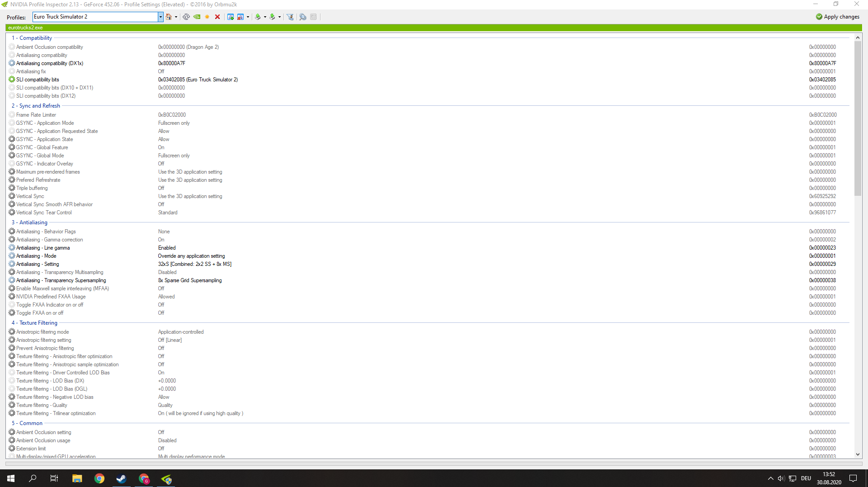The height and width of the screenshot is (487, 868).
Task: Select the Antialiasing - Line gamma row
Action: 429,248
